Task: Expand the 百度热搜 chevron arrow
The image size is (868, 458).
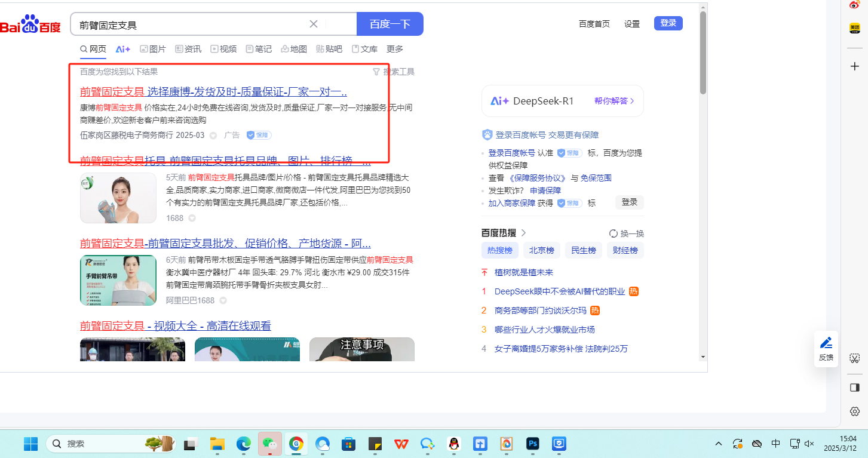Action: click(x=524, y=233)
